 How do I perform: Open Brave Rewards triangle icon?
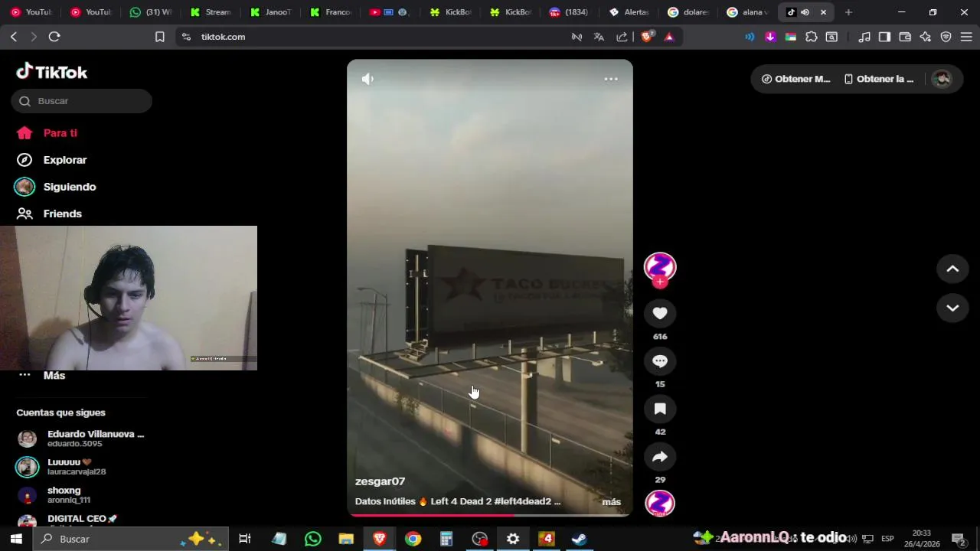tap(669, 37)
